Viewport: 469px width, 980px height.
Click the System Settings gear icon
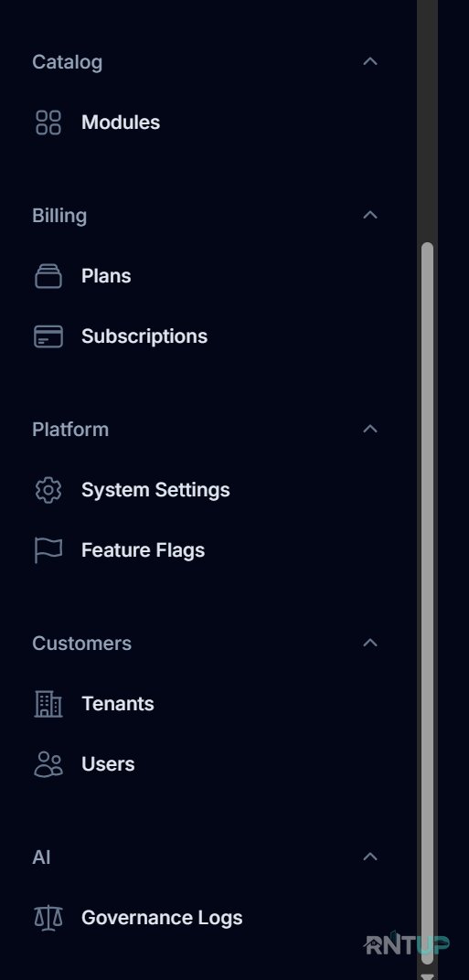point(48,490)
